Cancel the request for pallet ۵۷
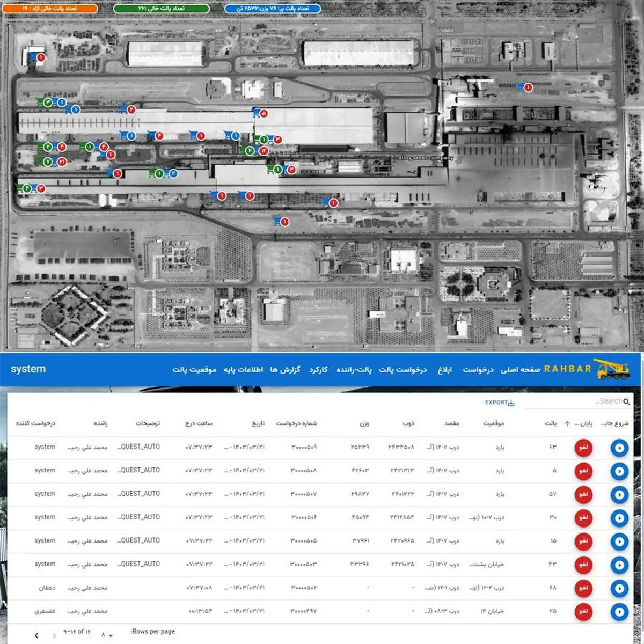 [583, 495]
